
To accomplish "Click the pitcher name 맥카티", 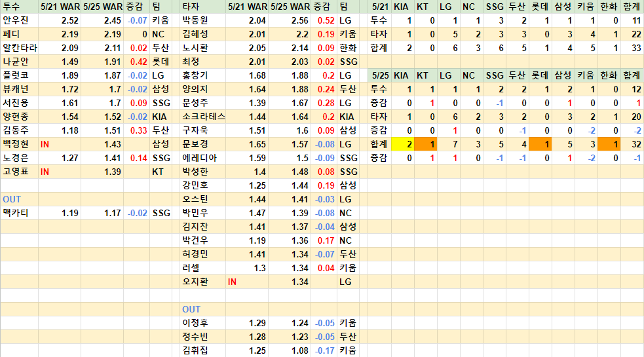I will [x=15, y=213].
